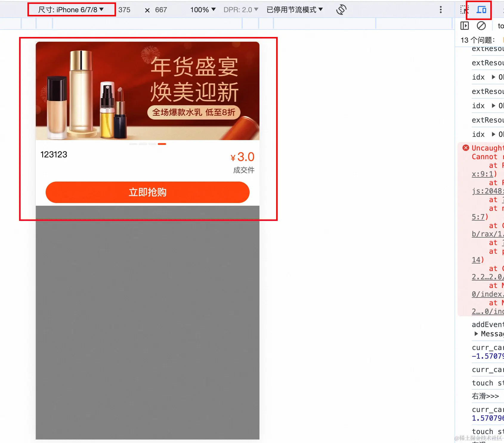Viewport: 504px width, 443px height.
Task: Click the 右滑>>> console log line
Action: point(485,396)
